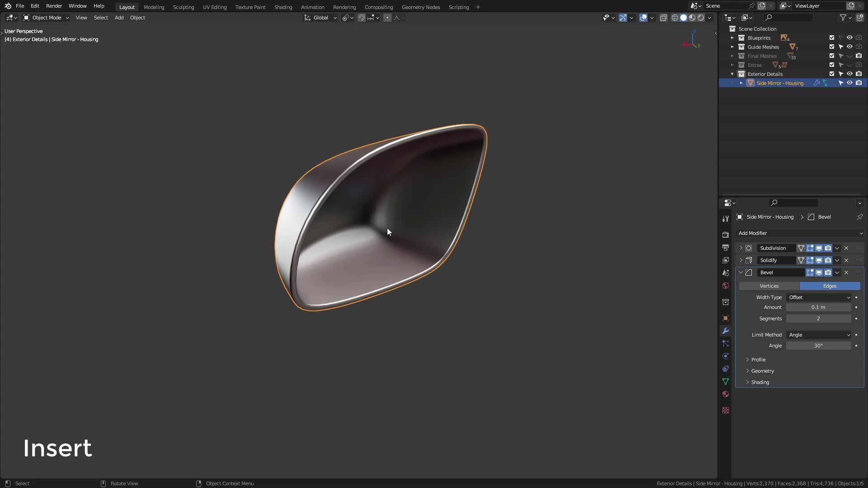Open the Output properties tab

tap(726, 248)
